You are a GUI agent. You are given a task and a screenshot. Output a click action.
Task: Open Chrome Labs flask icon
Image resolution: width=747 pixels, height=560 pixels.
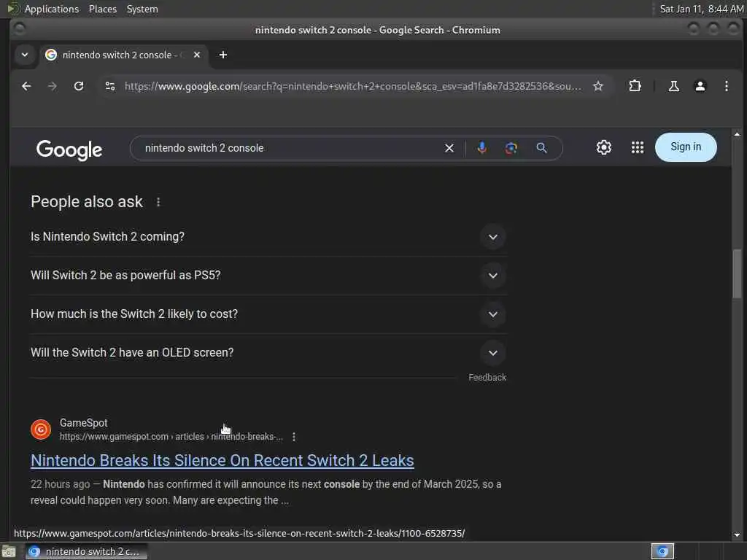click(673, 86)
